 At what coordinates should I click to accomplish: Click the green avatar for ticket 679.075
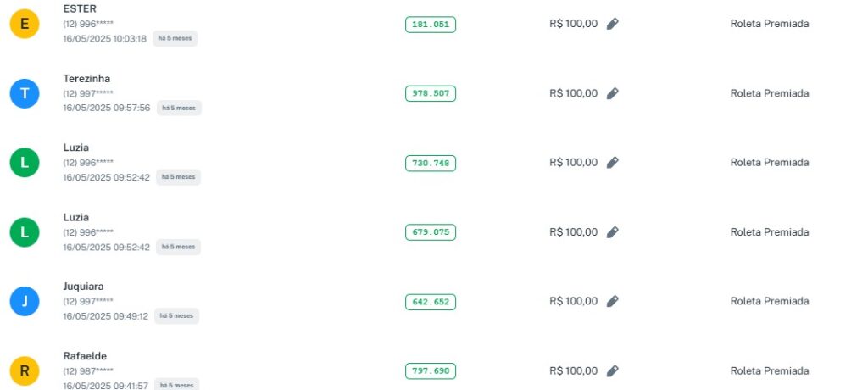[x=25, y=231]
